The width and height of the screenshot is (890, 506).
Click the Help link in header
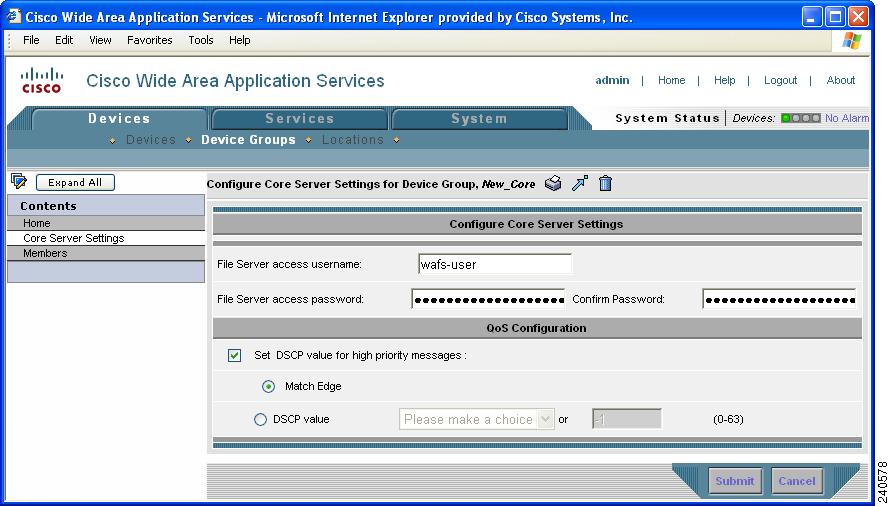tap(724, 80)
